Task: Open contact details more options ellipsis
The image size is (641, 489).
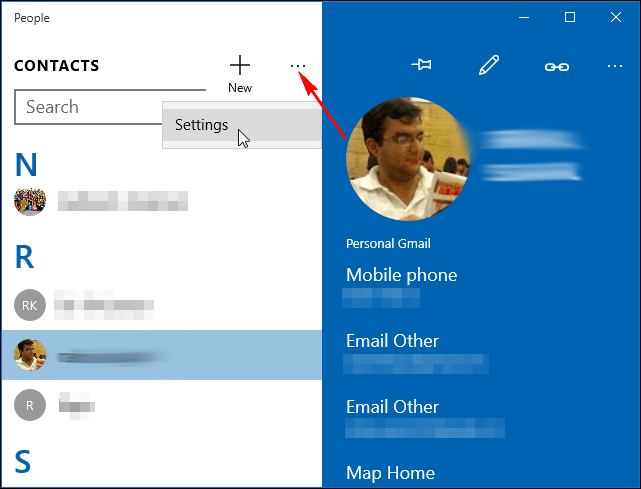Action: (614, 66)
